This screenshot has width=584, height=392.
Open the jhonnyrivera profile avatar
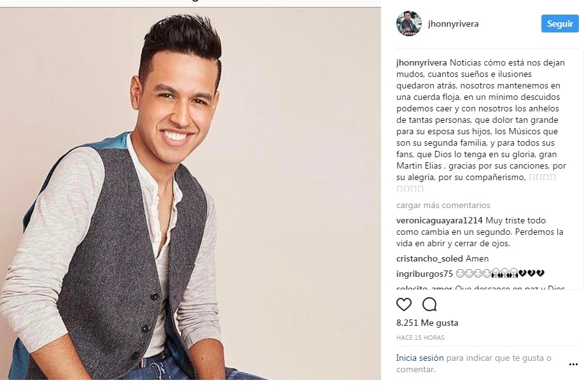pos(409,24)
